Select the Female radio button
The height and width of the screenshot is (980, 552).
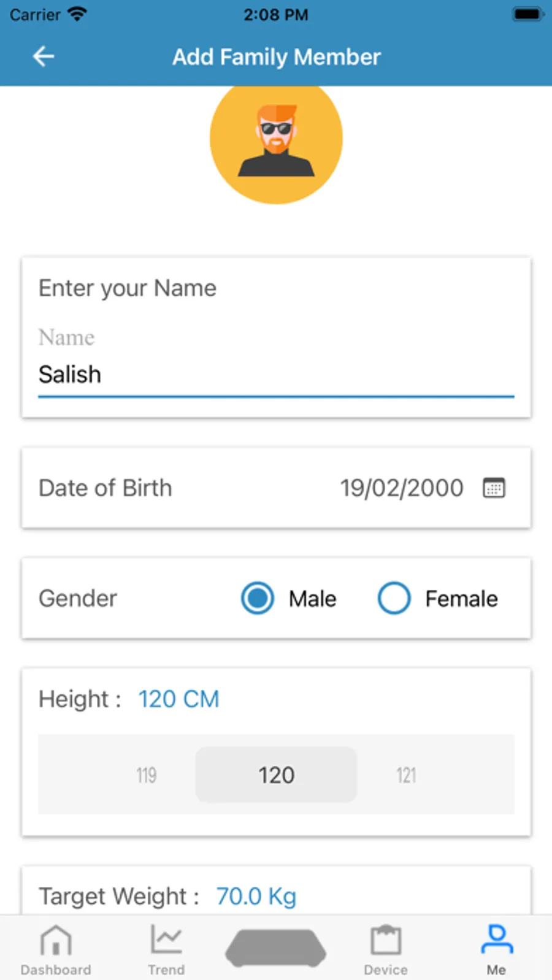pyautogui.click(x=394, y=599)
